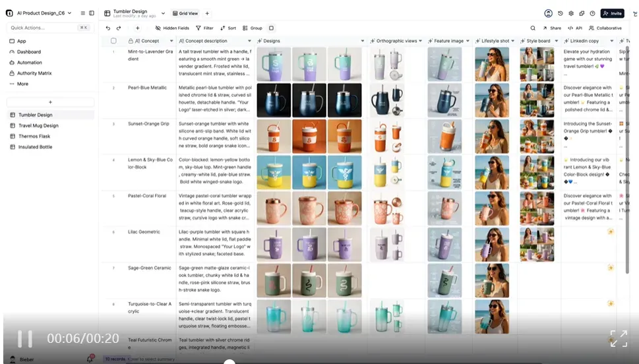The width and height of the screenshot is (639, 364).
Task: Open the history clock icon
Action: point(561,13)
